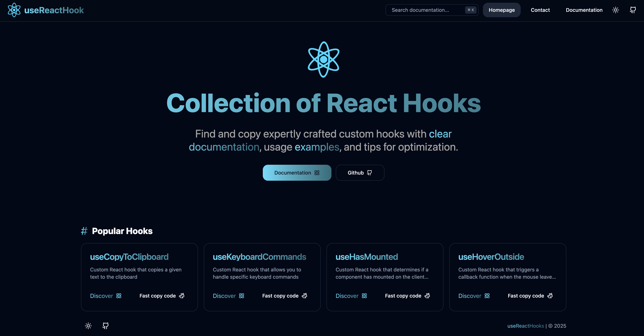644x336 pixels.
Task: Toggle theme with footer sun icon
Action: [88, 326]
